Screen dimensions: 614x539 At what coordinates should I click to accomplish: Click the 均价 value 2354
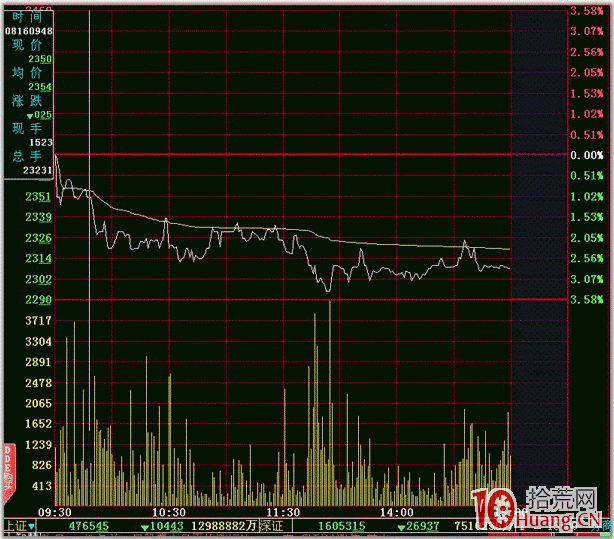pos(40,87)
